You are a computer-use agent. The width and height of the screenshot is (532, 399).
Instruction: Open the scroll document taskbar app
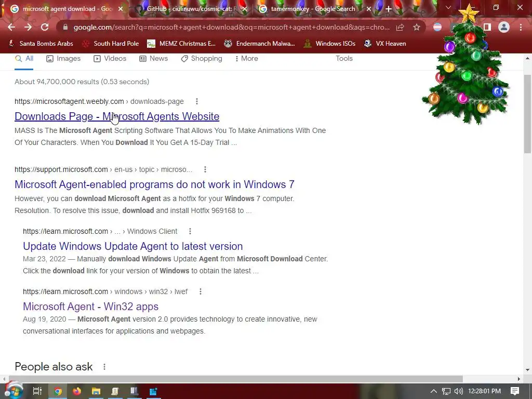click(115, 391)
